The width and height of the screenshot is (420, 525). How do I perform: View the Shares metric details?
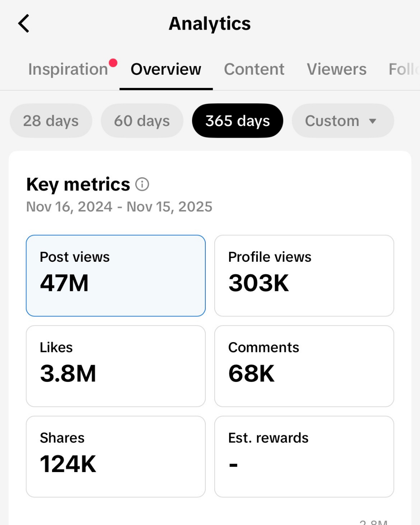(115, 456)
